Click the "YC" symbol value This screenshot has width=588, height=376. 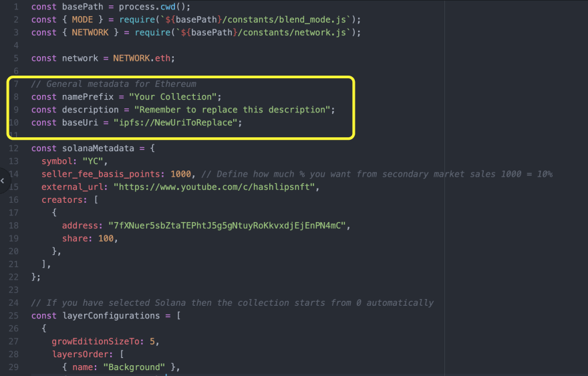click(93, 161)
